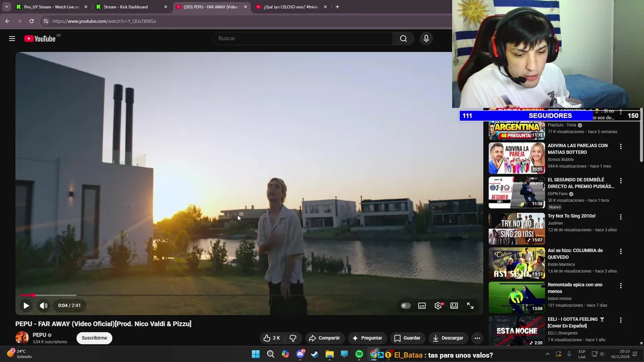This screenshot has width=644, height=362.
Task: Open Windows taskbar search
Action: tap(271, 354)
